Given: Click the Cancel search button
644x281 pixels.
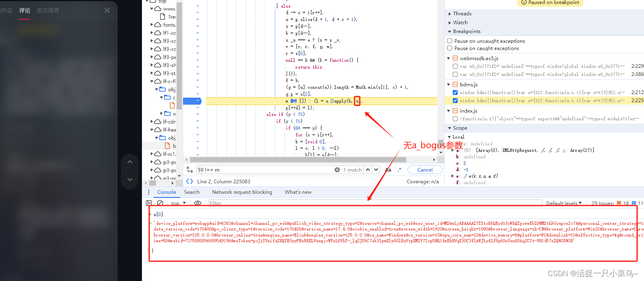Looking at the screenshot, I should [x=424, y=170].
